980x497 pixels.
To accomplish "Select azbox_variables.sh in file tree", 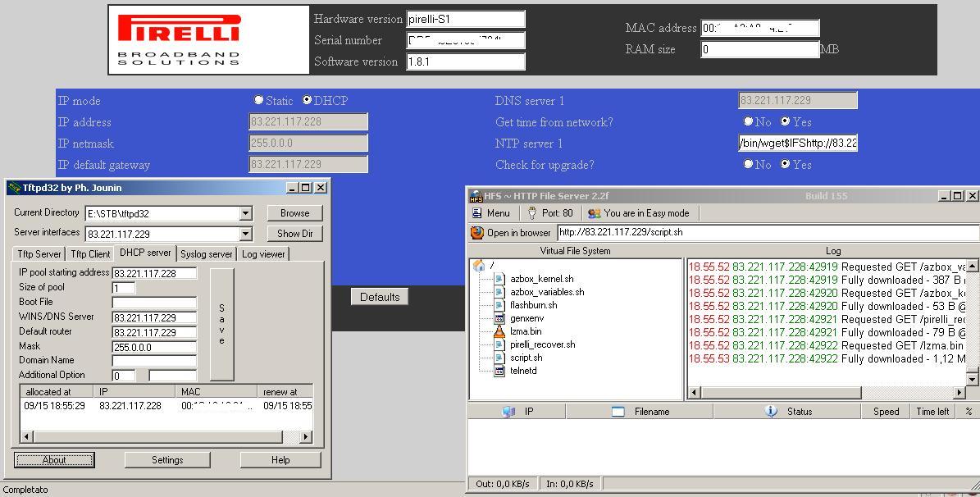I will 547,292.
